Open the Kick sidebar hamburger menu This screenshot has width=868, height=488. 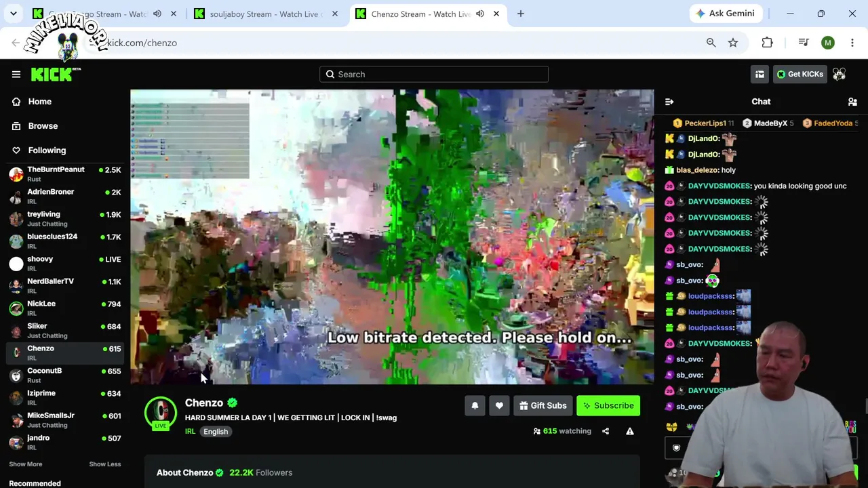[x=16, y=75]
